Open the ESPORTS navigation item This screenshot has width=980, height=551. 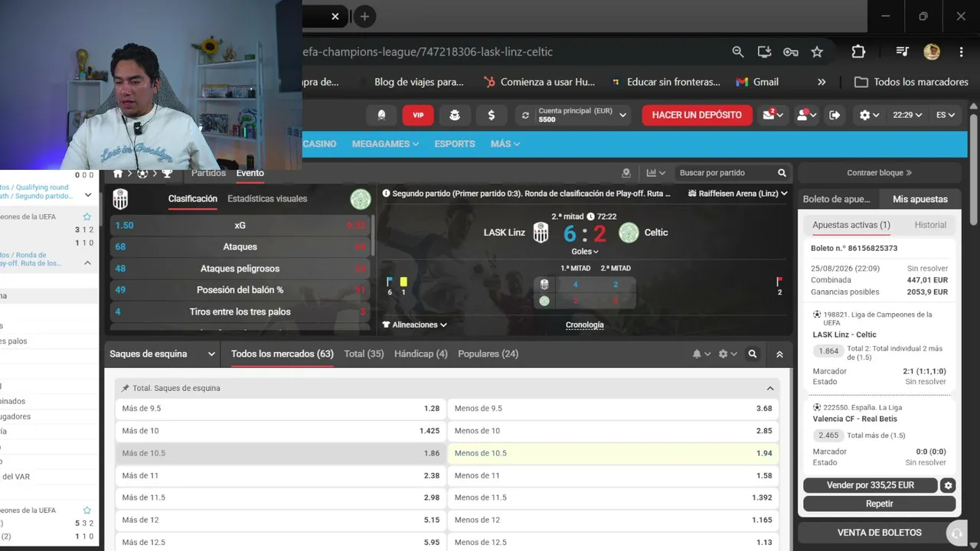click(455, 144)
